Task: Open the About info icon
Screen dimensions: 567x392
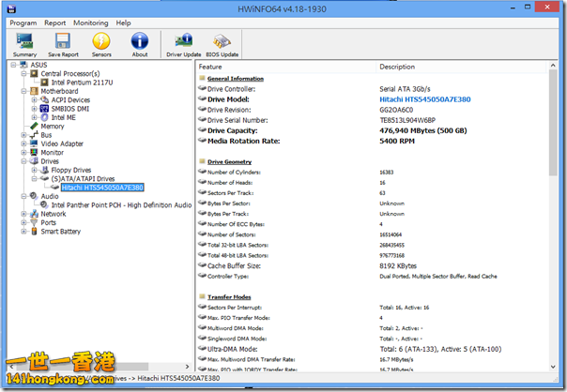Action: pos(140,41)
